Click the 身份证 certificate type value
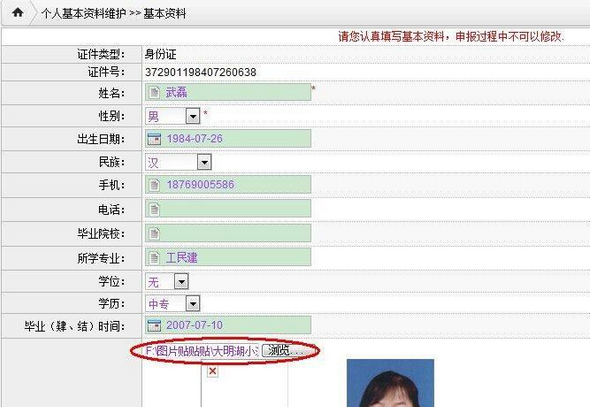The height and width of the screenshot is (407, 592). 160,54
